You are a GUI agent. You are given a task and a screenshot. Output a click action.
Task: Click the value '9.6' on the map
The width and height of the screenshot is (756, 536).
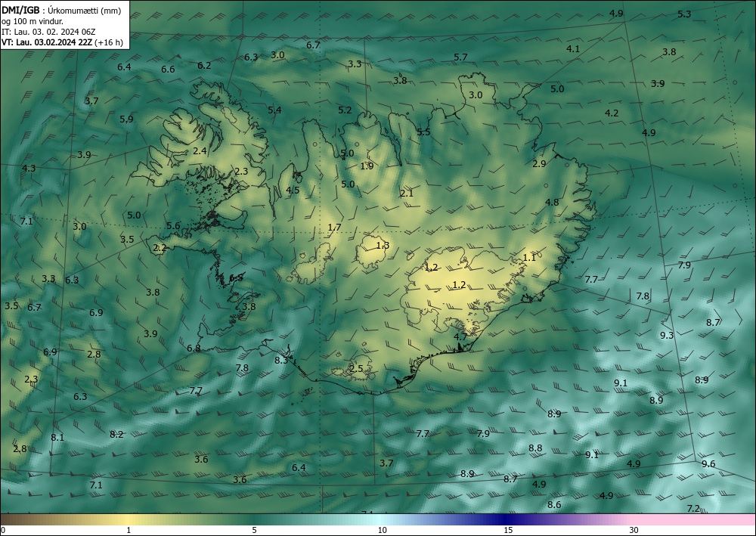coord(708,464)
